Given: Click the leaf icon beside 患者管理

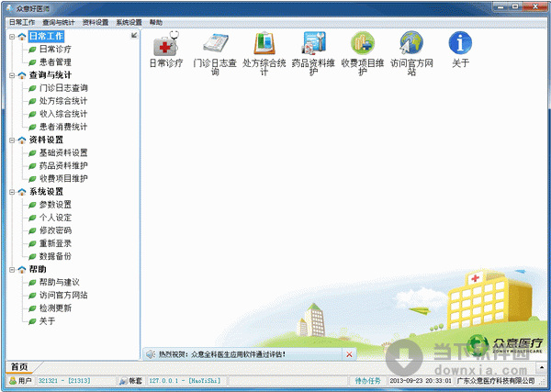Looking at the screenshot, I should click(x=32, y=62).
